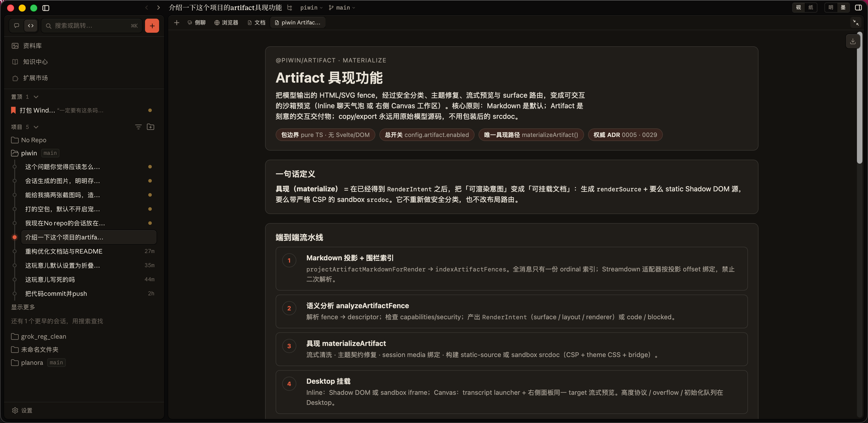This screenshot has height=423, width=868.
Task: Click the 总开关 config.artifact.enabled chip
Action: click(x=427, y=135)
